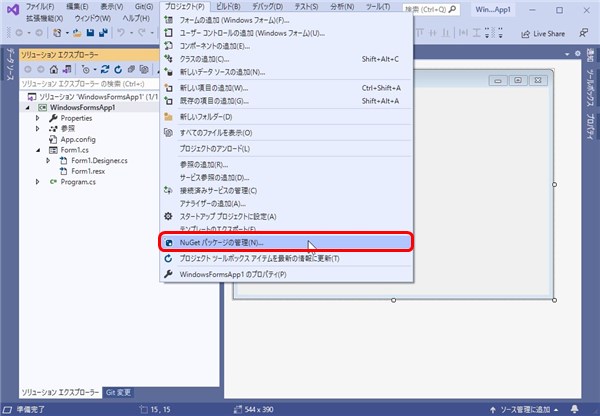Click the Visual Studio logo icon
Viewport: 600px width, 416px height.
pyautogui.click(x=13, y=9)
